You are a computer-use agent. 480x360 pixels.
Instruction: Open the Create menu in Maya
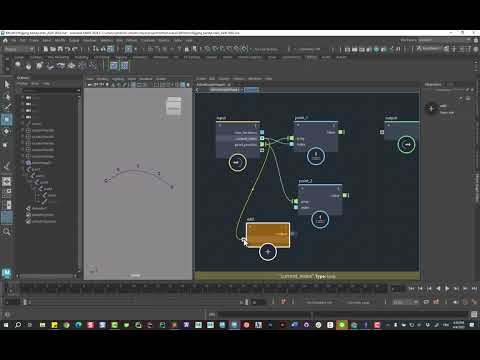[34, 40]
